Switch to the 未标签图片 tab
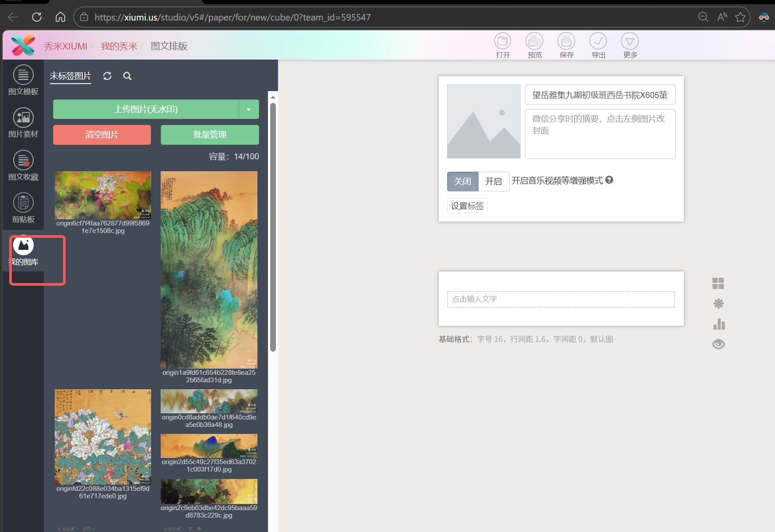775x532 pixels. [x=70, y=76]
